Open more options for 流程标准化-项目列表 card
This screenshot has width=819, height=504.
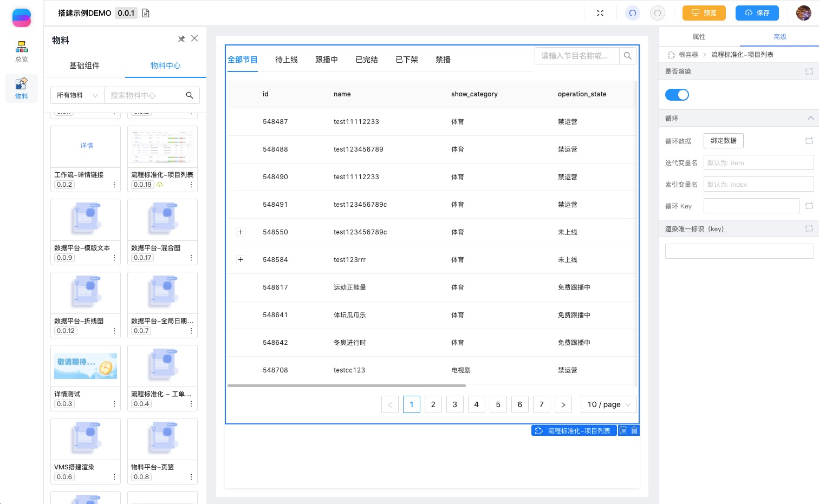[x=191, y=185]
